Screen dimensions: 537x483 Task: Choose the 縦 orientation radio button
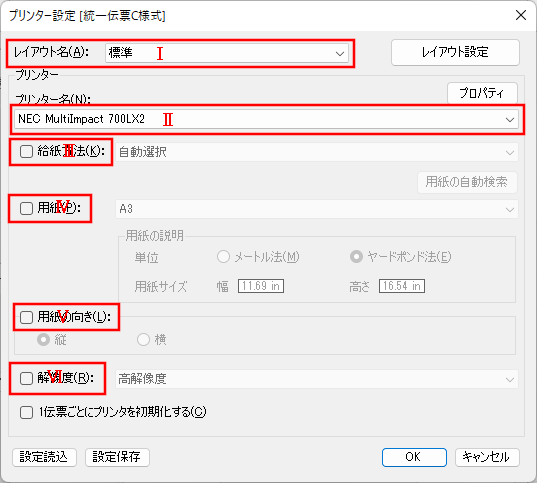click(43, 339)
